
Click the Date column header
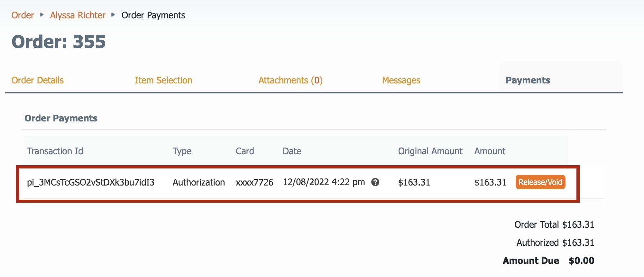[292, 151]
